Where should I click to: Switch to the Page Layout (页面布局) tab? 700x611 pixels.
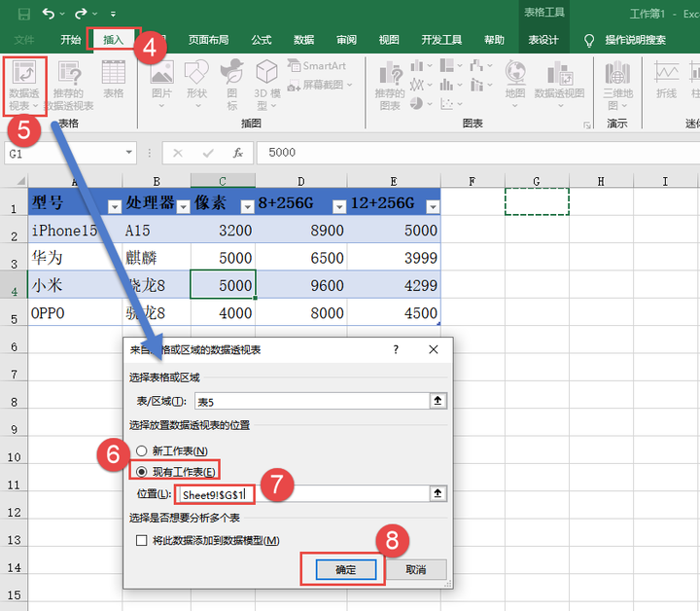(x=208, y=40)
